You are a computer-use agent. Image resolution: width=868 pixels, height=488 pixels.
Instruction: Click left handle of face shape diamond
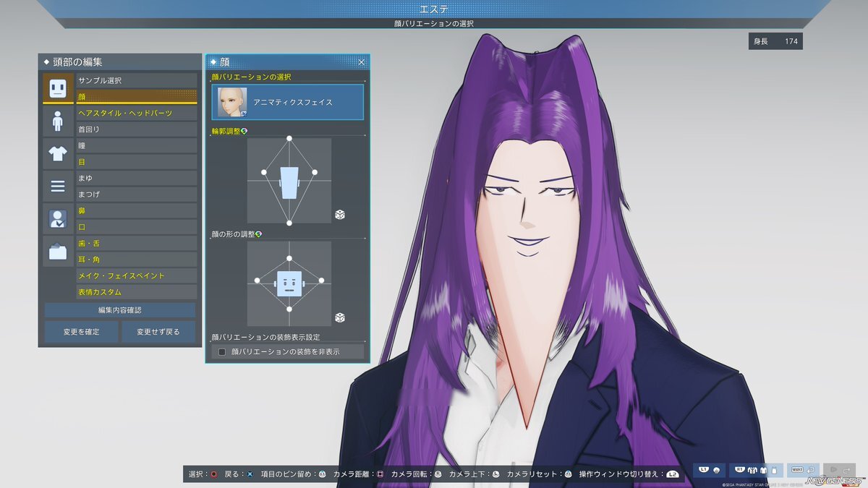coord(257,281)
